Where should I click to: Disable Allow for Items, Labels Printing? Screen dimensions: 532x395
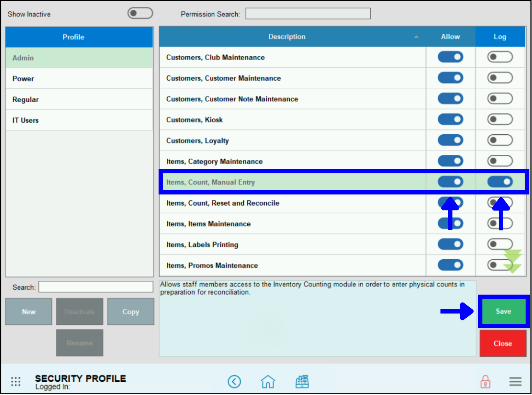pos(450,244)
